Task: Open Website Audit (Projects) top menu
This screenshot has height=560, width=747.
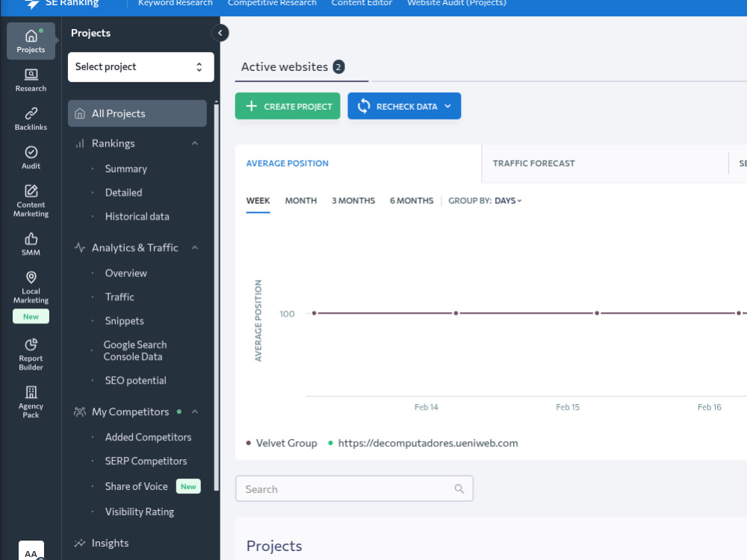Action: (456, 3)
